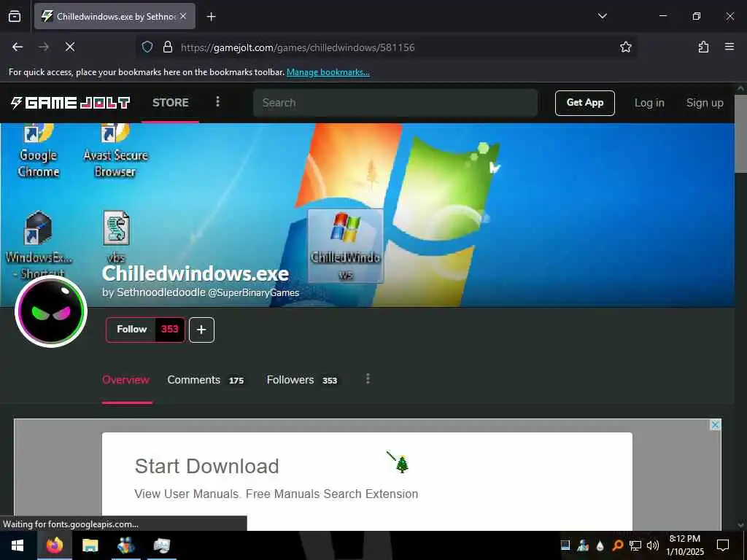Follow the Chilledwindows.exe game
747x560 pixels.
(x=131, y=329)
